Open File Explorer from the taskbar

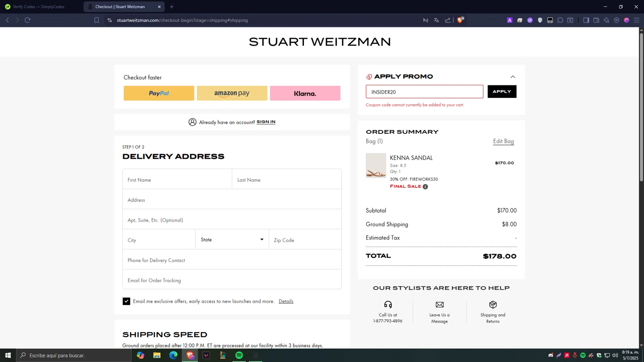157,355
